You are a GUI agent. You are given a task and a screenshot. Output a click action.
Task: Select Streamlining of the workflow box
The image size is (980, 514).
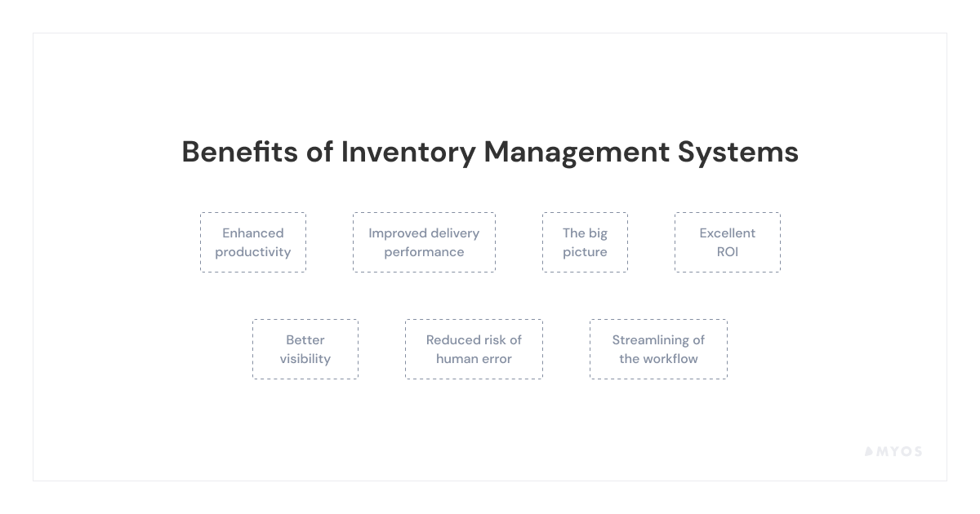click(x=658, y=349)
